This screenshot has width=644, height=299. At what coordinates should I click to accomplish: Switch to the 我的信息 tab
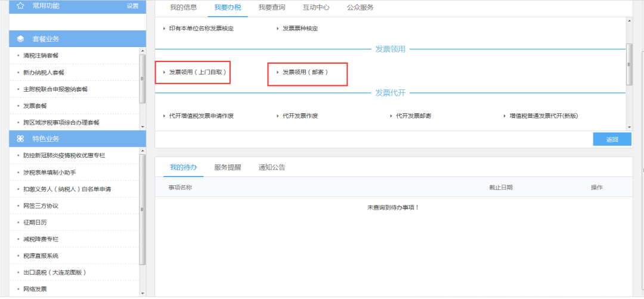pos(184,7)
